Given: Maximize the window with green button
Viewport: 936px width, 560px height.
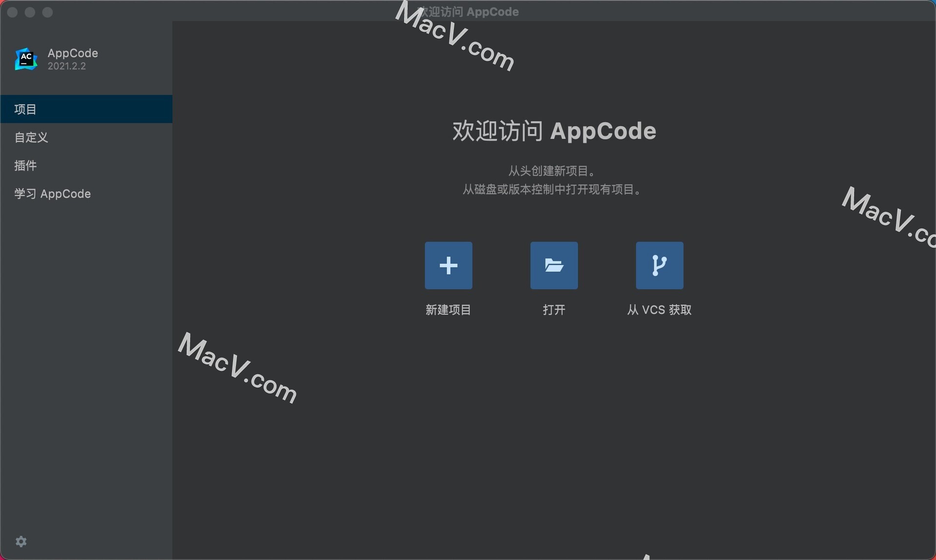Looking at the screenshot, I should (x=47, y=12).
